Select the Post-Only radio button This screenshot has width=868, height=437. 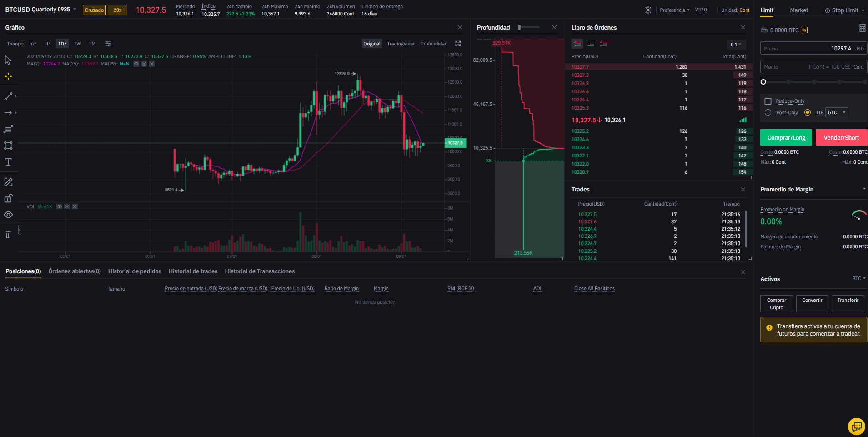768,112
